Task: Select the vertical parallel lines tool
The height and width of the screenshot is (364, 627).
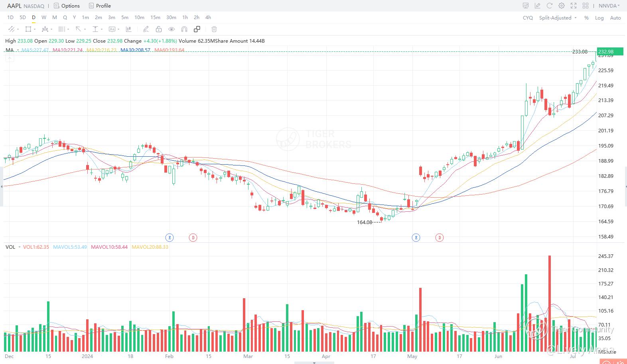Action: coord(62,29)
